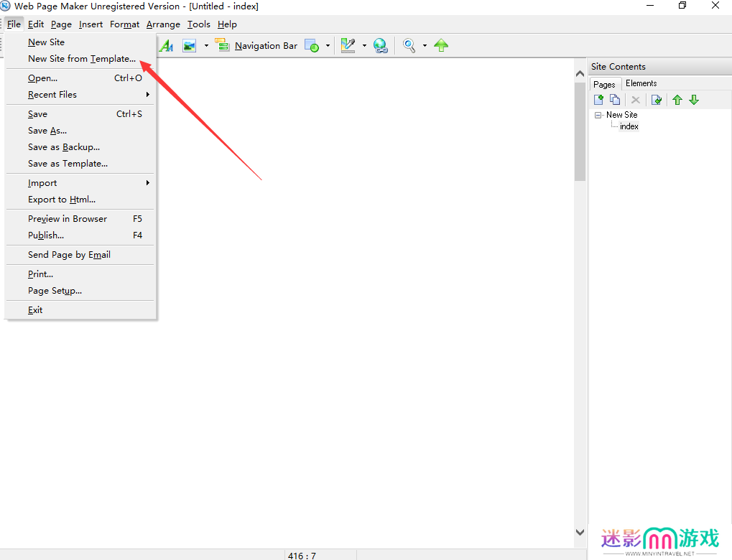
Task: Click the Web Page Maker title bar icon
Action: point(6,6)
